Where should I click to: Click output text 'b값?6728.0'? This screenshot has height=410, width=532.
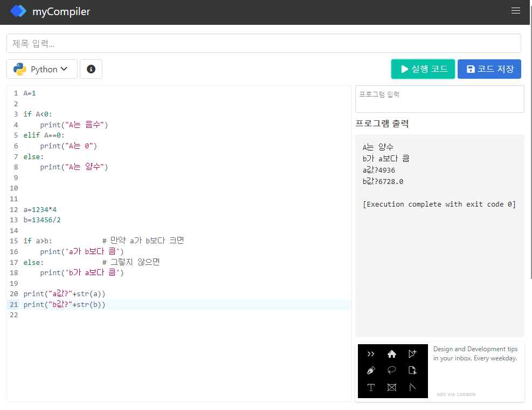[x=383, y=181]
